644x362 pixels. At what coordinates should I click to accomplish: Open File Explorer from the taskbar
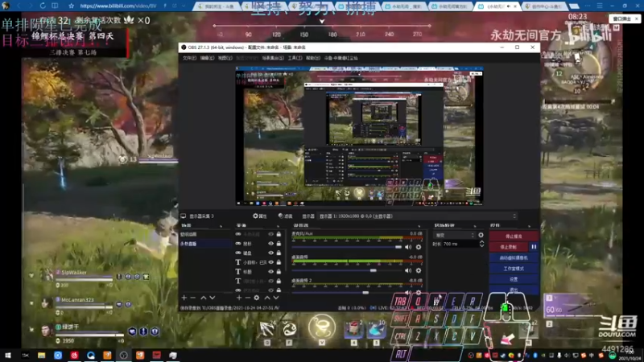tap(41, 355)
